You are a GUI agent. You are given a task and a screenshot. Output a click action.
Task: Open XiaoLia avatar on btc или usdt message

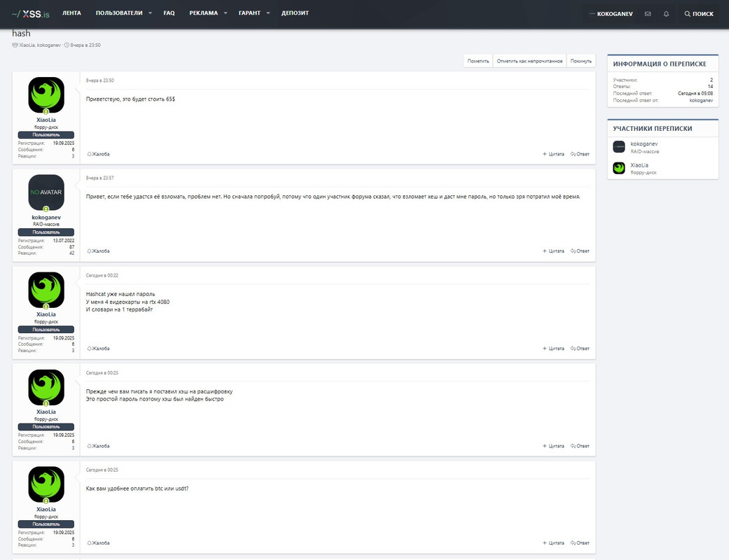point(46,484)
